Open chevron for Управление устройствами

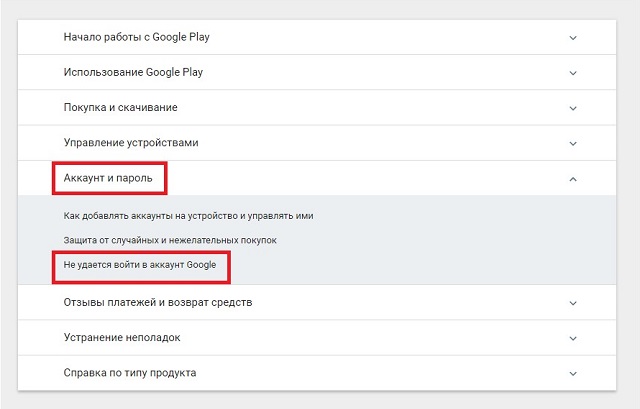pyautogui.click(x=573, y=143)
